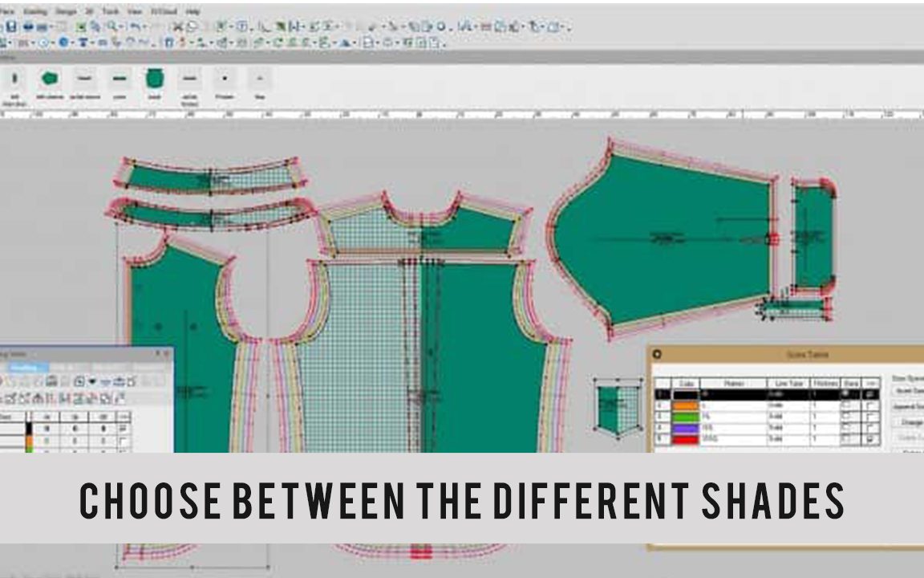Select the small pocket piece on the canvas
This screenshot has width=924, height=578.
(618, 409)
